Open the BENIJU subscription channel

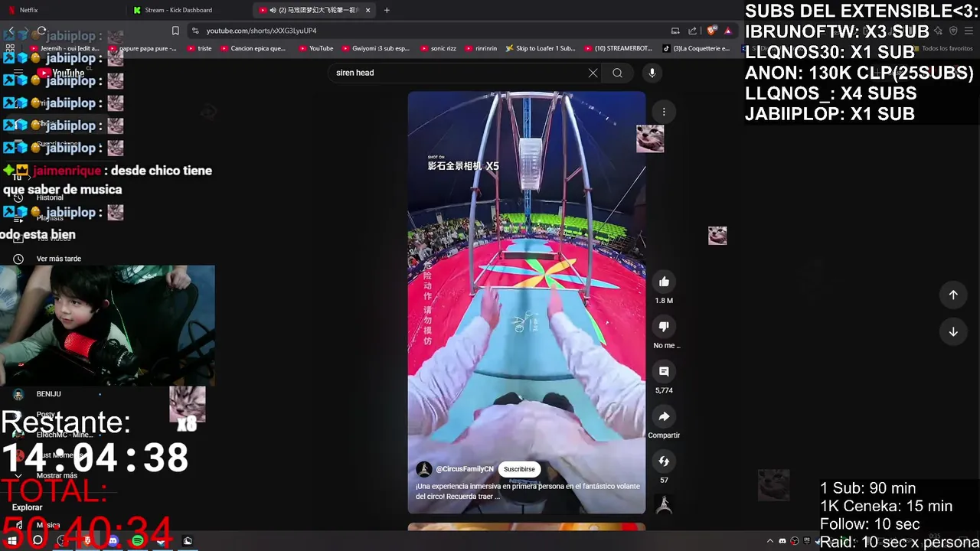click(x=48, y=394)
